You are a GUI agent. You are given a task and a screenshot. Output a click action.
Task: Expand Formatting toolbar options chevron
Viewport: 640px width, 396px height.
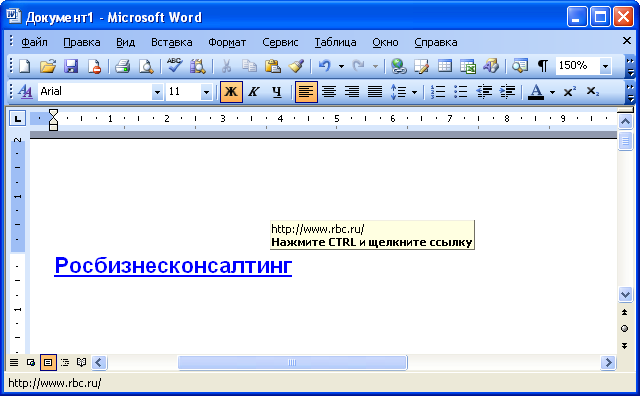(631, 92)
